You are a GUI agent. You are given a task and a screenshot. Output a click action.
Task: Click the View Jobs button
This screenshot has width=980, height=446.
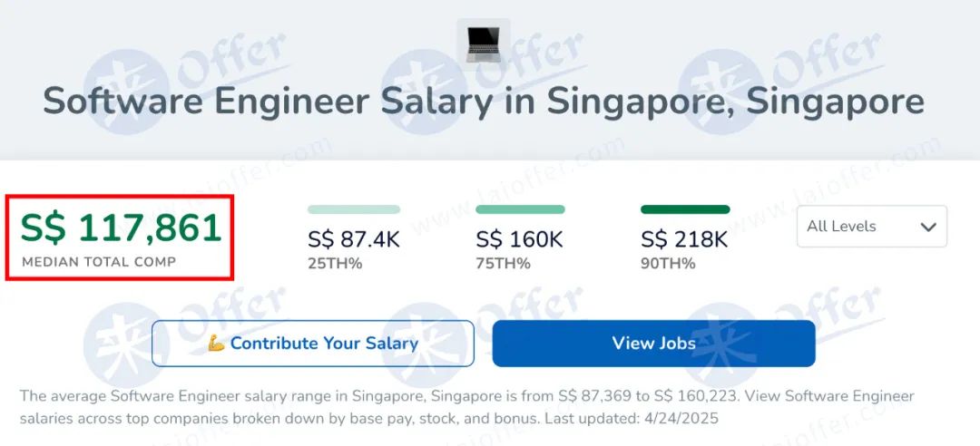click(653, 343)
